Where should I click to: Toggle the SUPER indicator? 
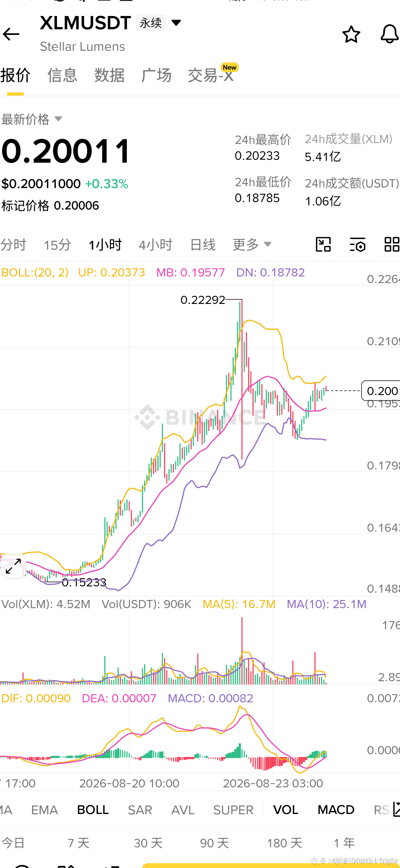coord(233,810)
